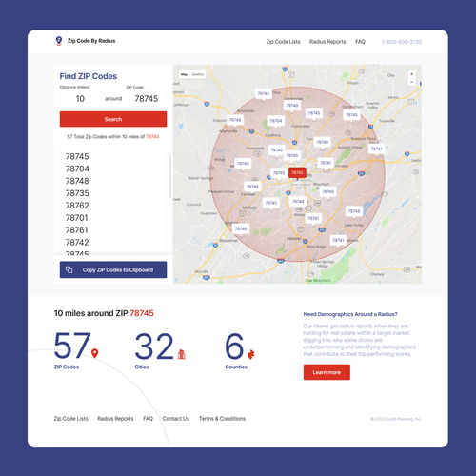Click the red county shape icon beside 6

tap(251, 354)
